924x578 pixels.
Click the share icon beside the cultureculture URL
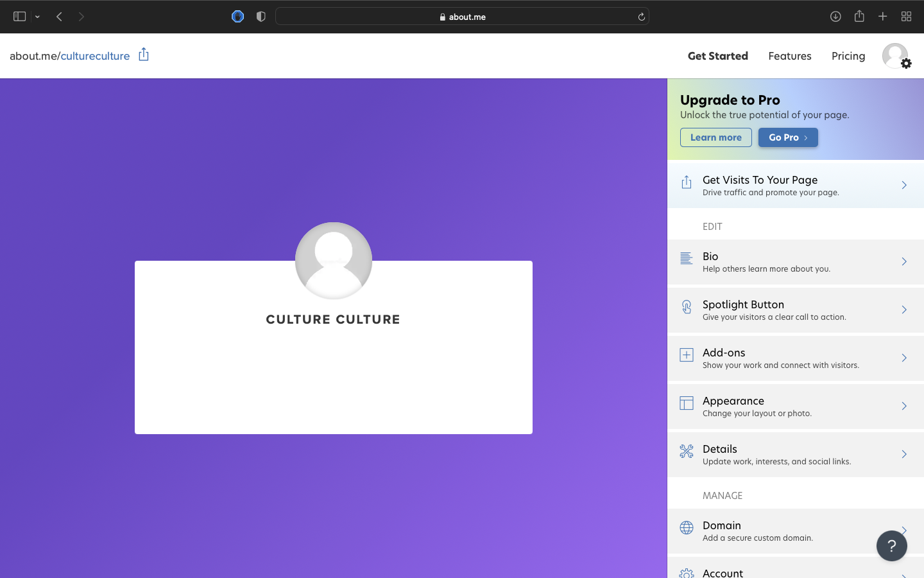coord(144,55)
